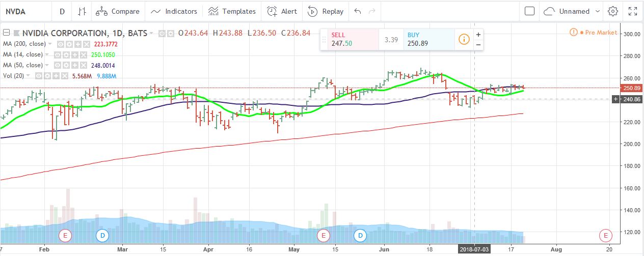Remove the MA (14, close) indicator
The height and width of the screenshot is (256, 644).
[x=84, y=55]
